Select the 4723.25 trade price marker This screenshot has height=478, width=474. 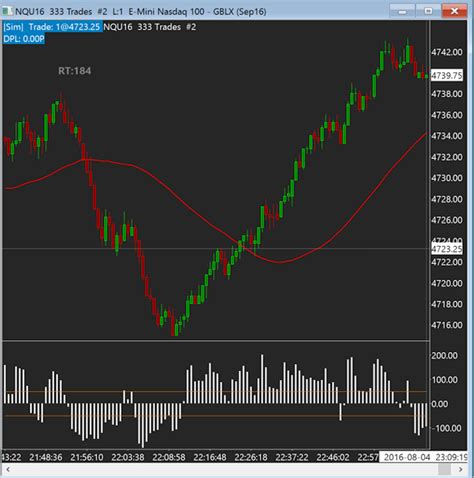click(447, 249)
